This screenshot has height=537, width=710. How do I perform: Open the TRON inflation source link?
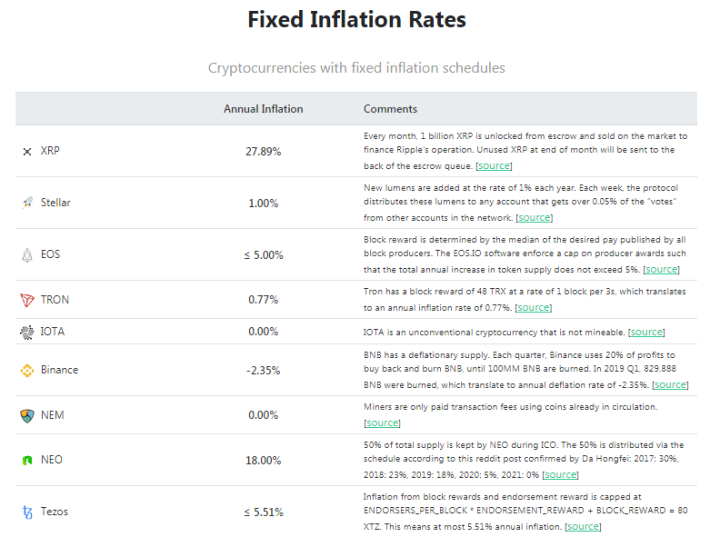coord(533,307)
